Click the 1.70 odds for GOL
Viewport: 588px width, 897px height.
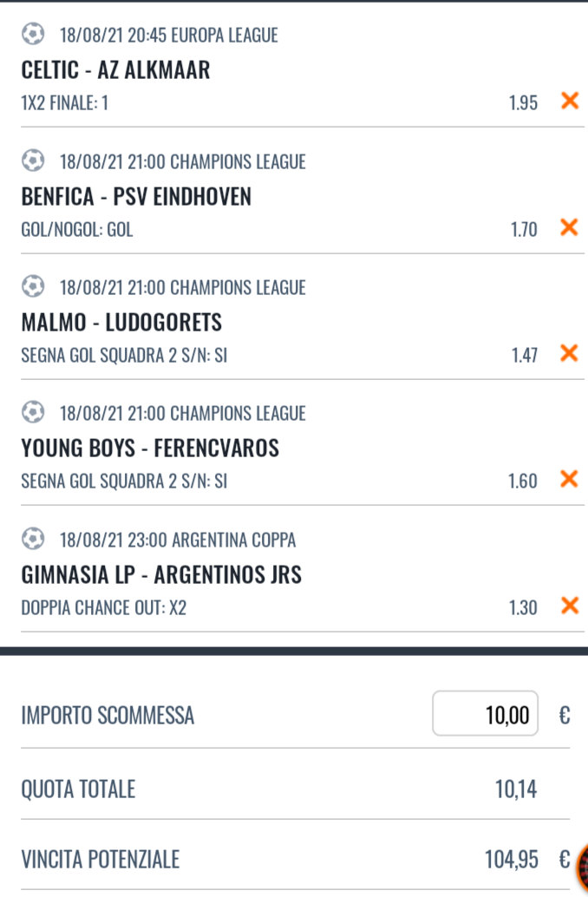point(523,230)
